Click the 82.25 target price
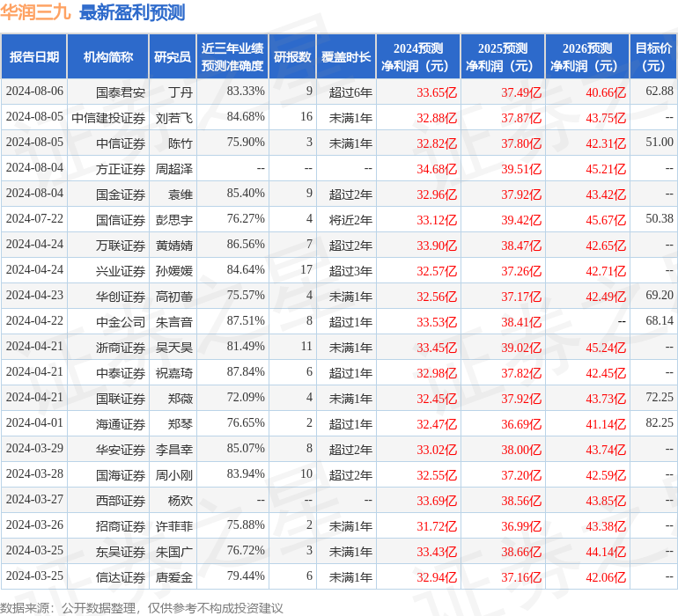 tap(660, 422)
